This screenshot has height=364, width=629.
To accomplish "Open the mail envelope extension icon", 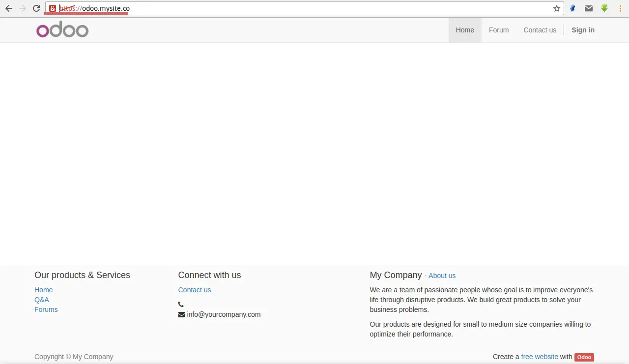I will tap(589, 8).
